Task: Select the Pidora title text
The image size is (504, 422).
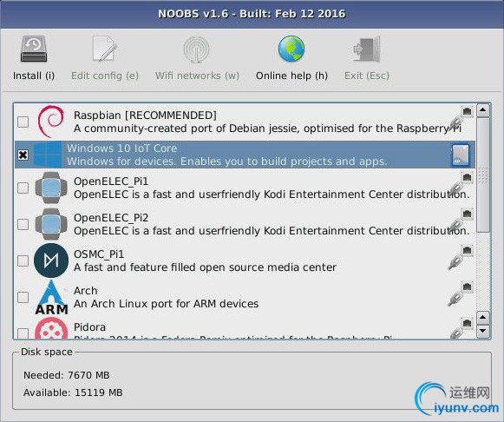Action: [89, 326]
